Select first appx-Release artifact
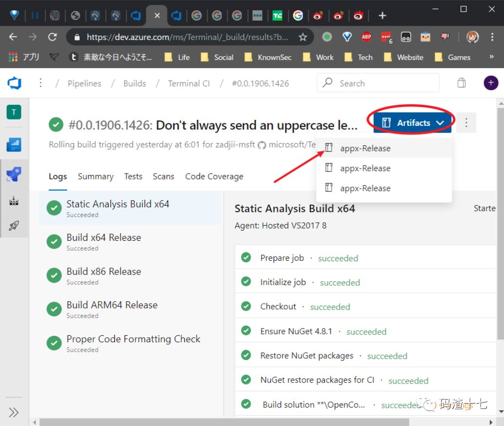 (384, 148)
